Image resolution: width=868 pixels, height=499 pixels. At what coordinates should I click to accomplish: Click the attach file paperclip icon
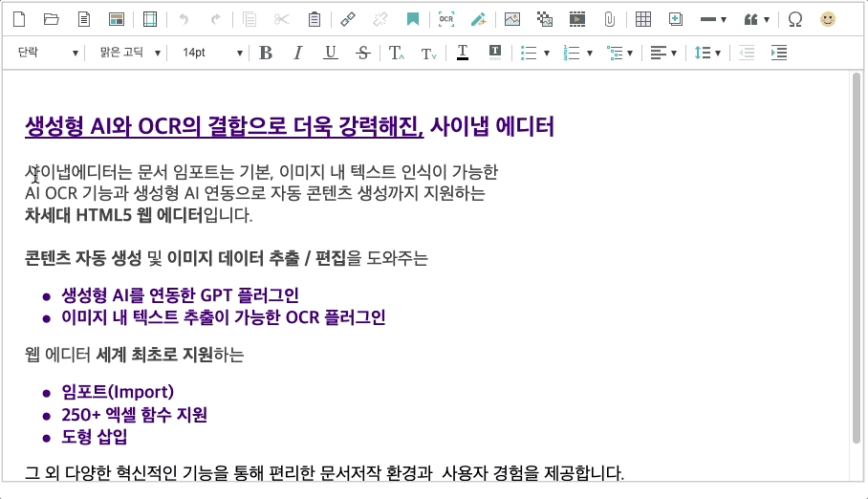coord(609,18)
